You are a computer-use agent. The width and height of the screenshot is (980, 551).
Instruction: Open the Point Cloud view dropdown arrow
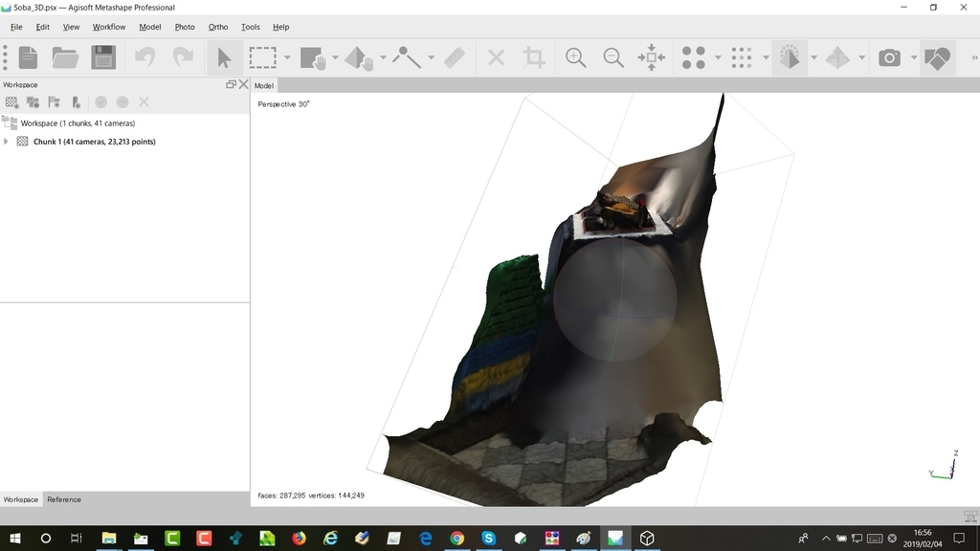click(x=718, y=57)
